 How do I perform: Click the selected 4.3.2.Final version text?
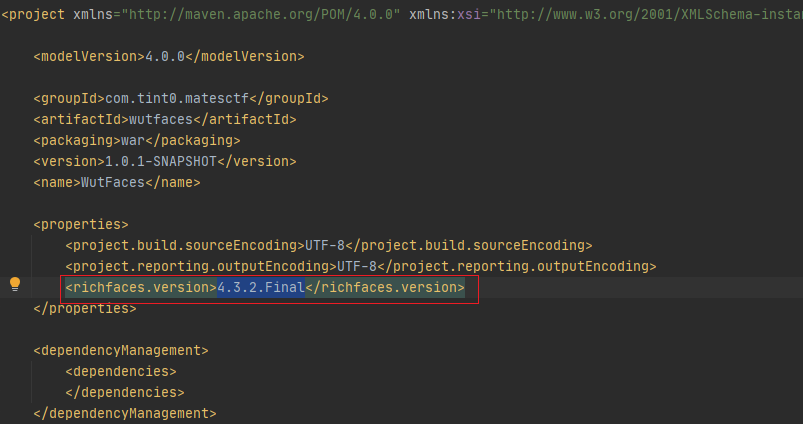pos(260,288)
